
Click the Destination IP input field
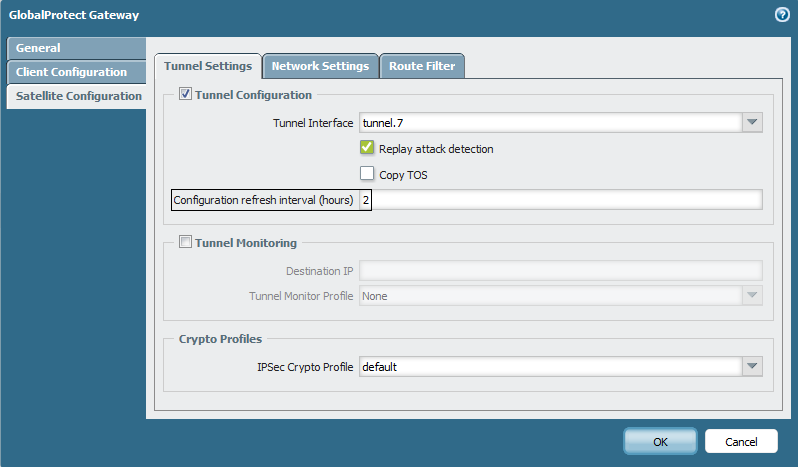560,270
